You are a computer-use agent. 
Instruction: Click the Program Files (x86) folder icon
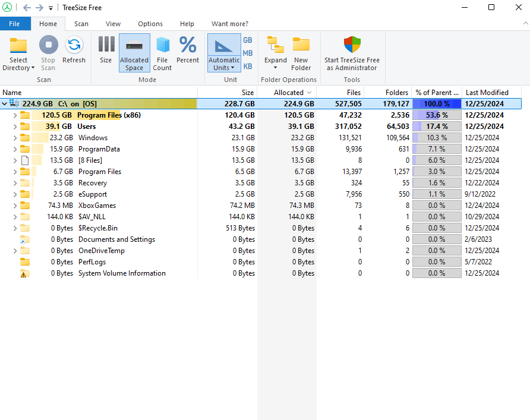(25, 115)
